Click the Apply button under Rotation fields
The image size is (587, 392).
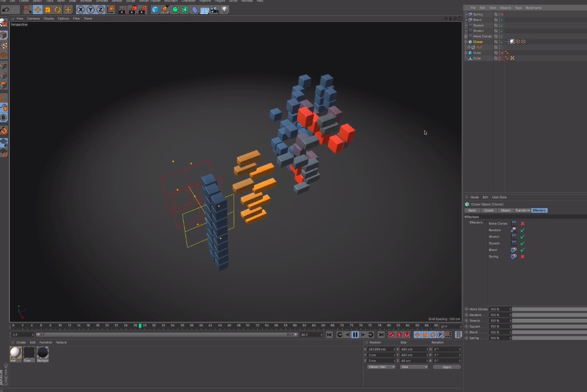coord(447,367)
